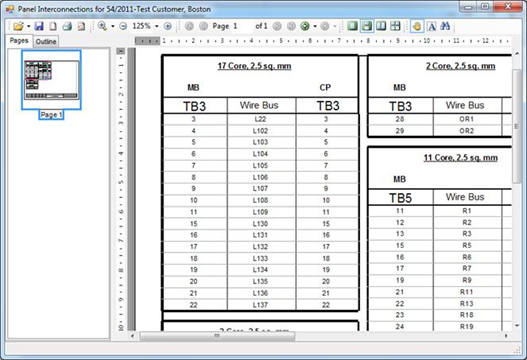
Task: Click the zoom out minus icon
Action: (x=123, y=26)
